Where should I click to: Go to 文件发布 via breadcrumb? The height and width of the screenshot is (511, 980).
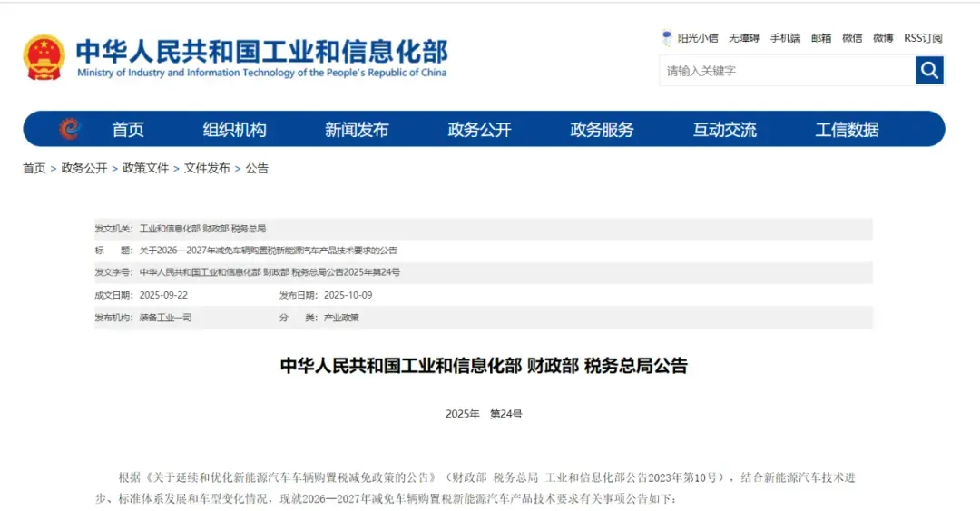(x=207, y=168)
